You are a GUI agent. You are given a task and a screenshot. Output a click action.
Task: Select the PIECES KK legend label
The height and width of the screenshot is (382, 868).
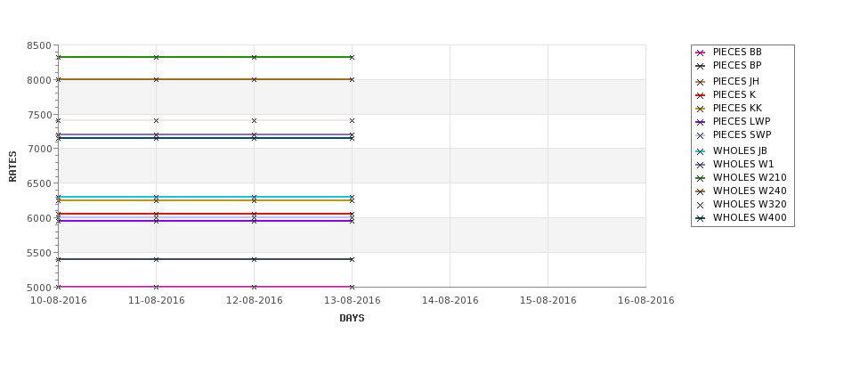pos(737,108)
